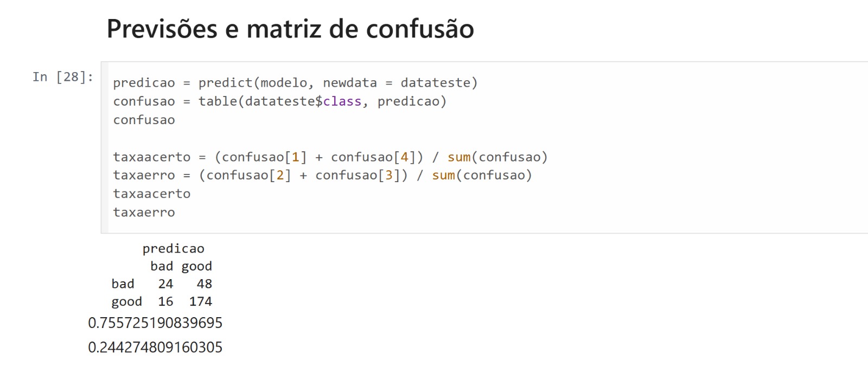Click the standalone 'confusao' line in the code

(x=144, y=120)
